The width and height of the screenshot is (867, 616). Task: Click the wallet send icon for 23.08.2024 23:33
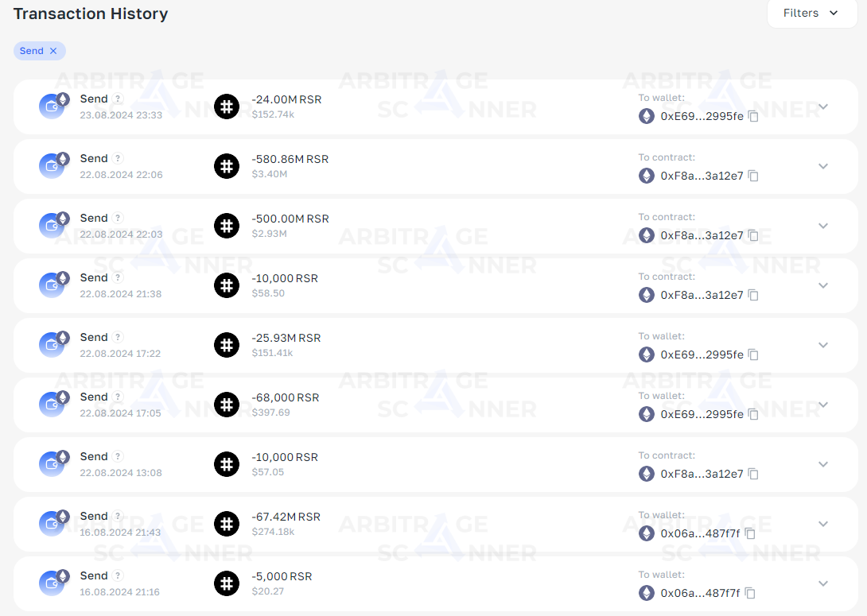(52, 106)
